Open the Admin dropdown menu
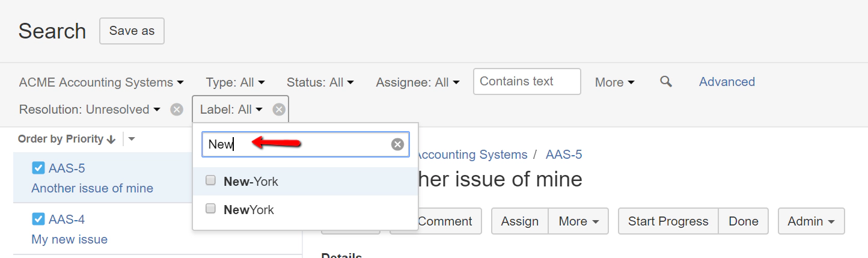The height and width of the screenshot is (258, 868). (x=811, y=221)
